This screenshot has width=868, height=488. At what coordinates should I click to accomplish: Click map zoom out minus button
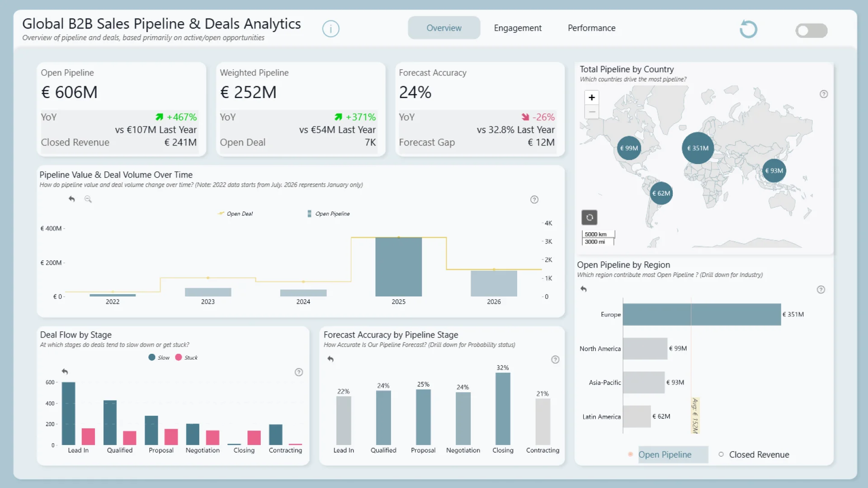tap(591, 112)
